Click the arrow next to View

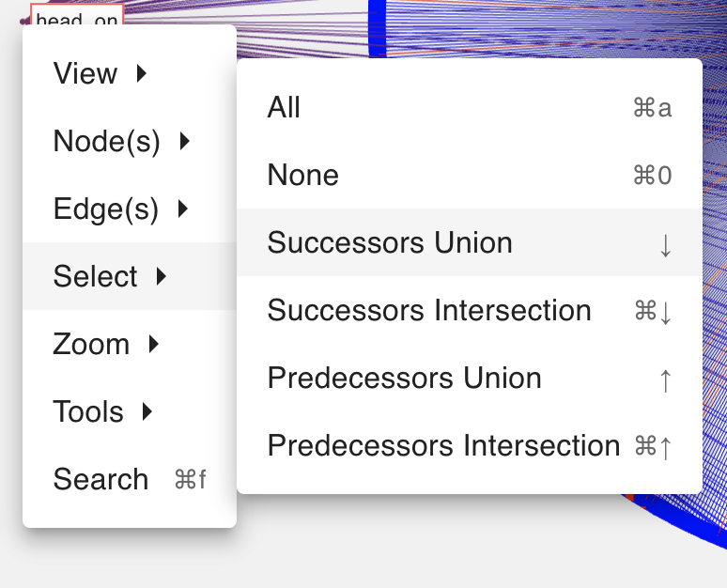tap(142, 73)
